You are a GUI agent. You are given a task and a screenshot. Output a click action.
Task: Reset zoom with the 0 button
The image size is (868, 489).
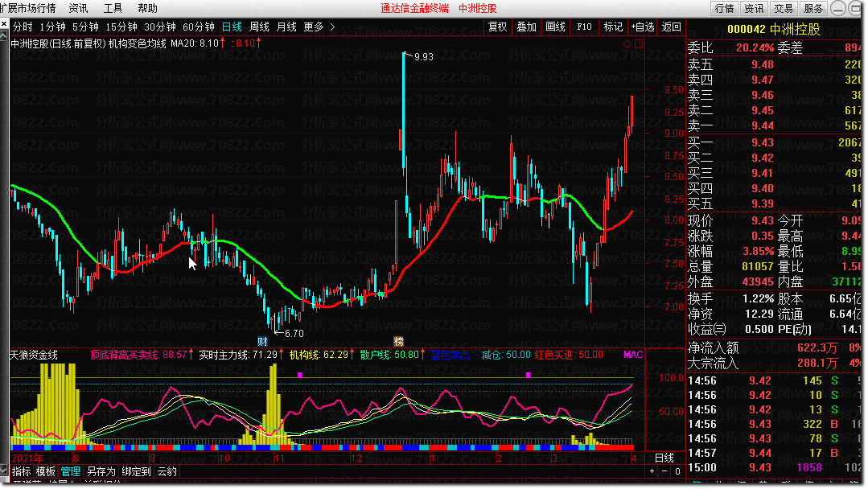coord(677,471)
